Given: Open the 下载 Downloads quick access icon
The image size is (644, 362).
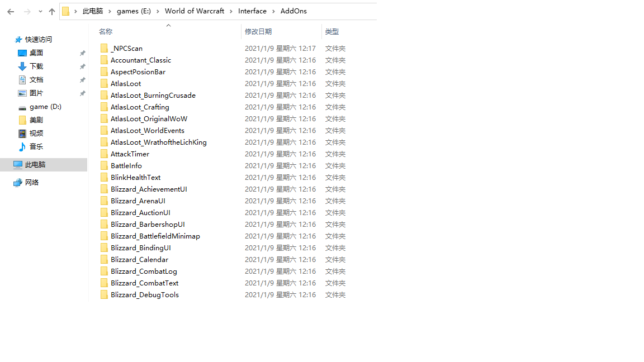Looking at the screenshot, I should coord(22,66).
